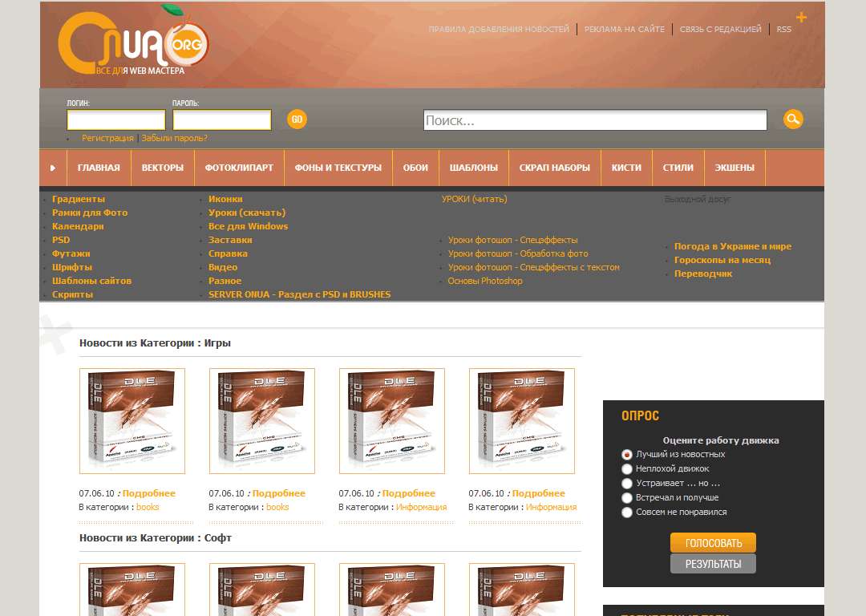Click the orange GO login button
The height and width of the screenshot is (616, 866).
click(297, 120)
